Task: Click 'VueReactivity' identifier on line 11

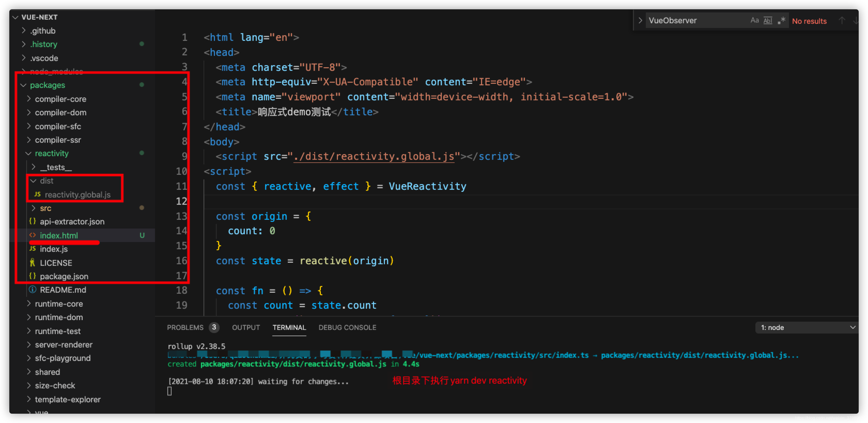Action: (x=427, y=186)
